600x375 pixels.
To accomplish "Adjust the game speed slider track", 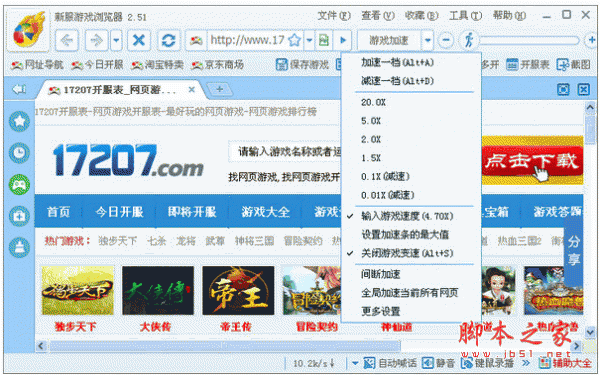I will 530,40.
